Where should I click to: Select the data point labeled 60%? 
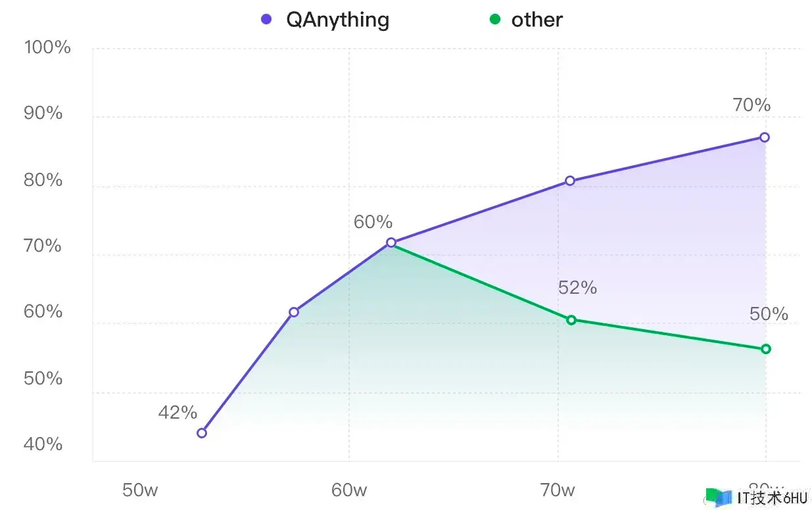click(391, 243)
